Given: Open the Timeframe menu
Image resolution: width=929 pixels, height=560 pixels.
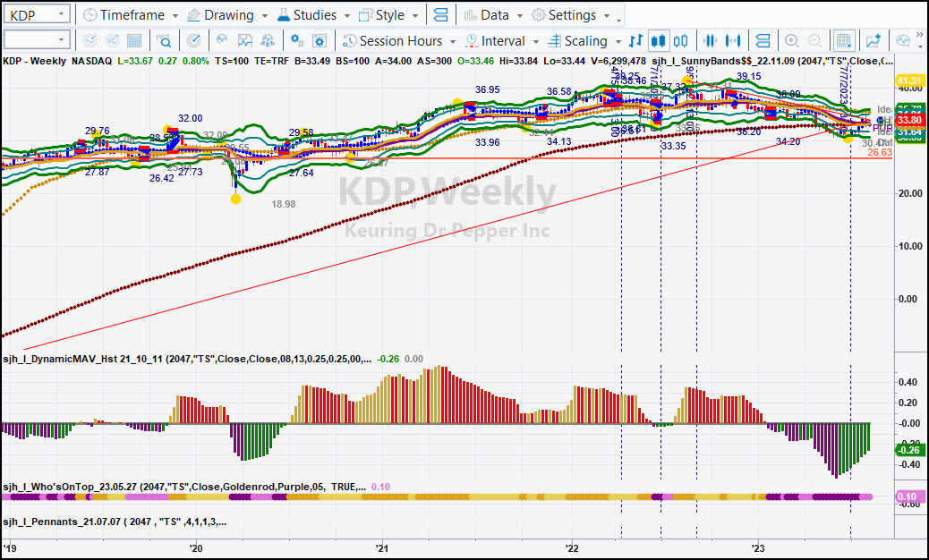Looking at the screenshot, I should [131, 15].
